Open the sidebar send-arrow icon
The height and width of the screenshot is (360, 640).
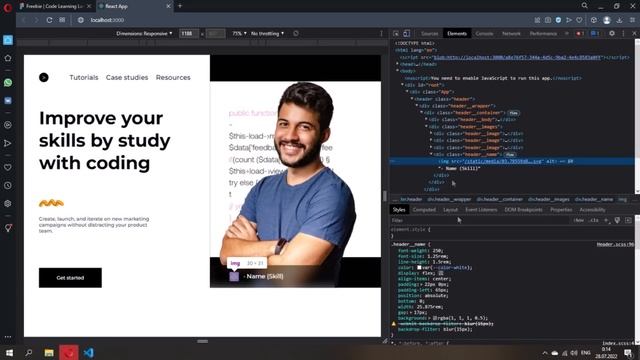pyautogui.click(x=8, y=143)
